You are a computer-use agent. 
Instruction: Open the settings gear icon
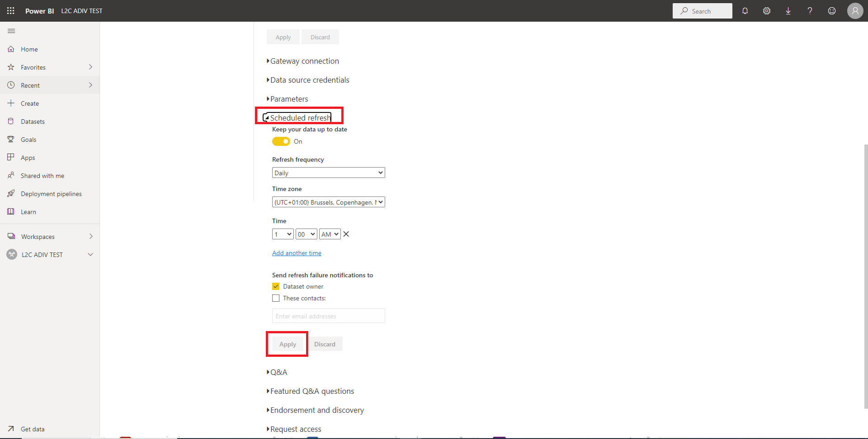tap(767, 11)
